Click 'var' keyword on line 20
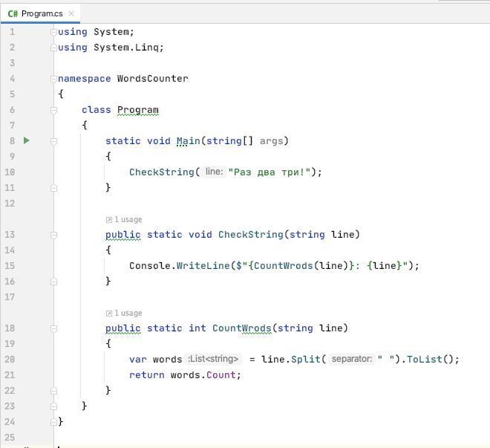The image size is (490, 448). (138, 360)
